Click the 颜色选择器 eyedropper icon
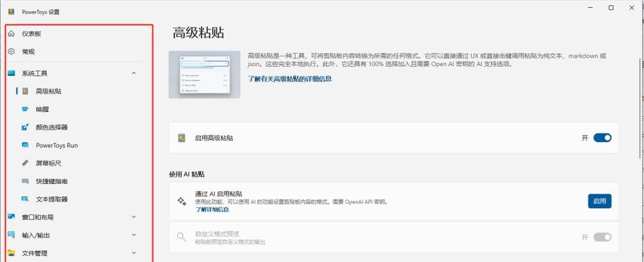644x262 pixels. tap(26, 127)
